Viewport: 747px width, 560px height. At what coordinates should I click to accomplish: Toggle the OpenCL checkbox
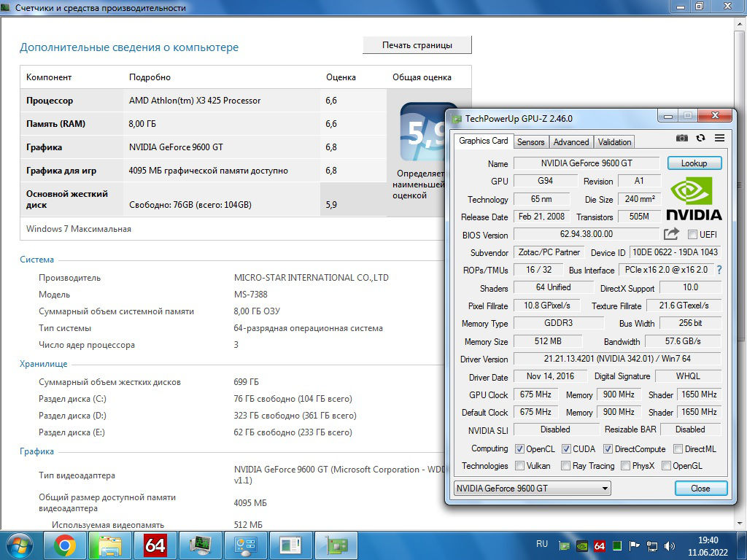[x=519, y=449]
